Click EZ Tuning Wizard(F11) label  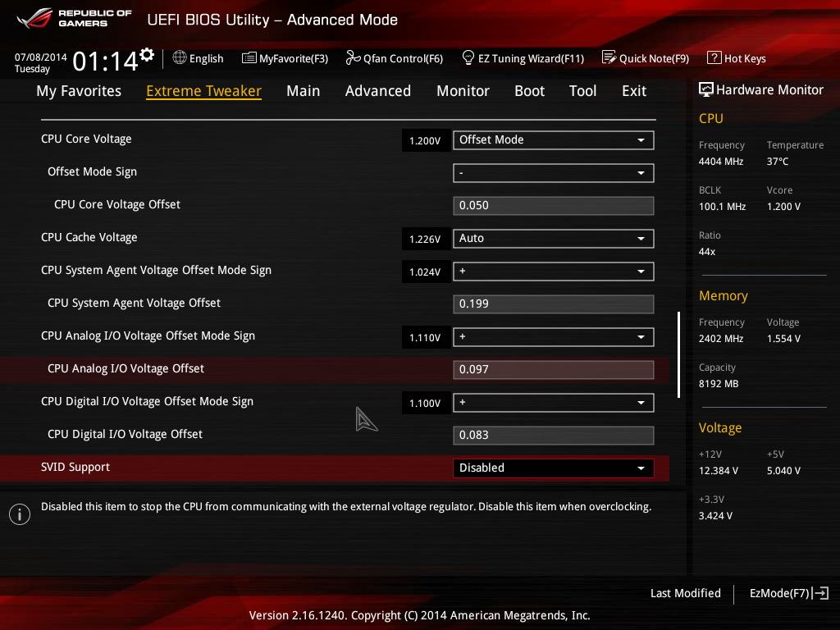531,58
